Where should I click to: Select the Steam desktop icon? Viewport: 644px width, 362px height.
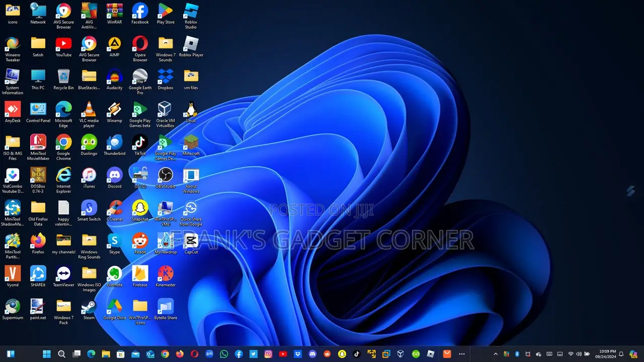point(89,309)
